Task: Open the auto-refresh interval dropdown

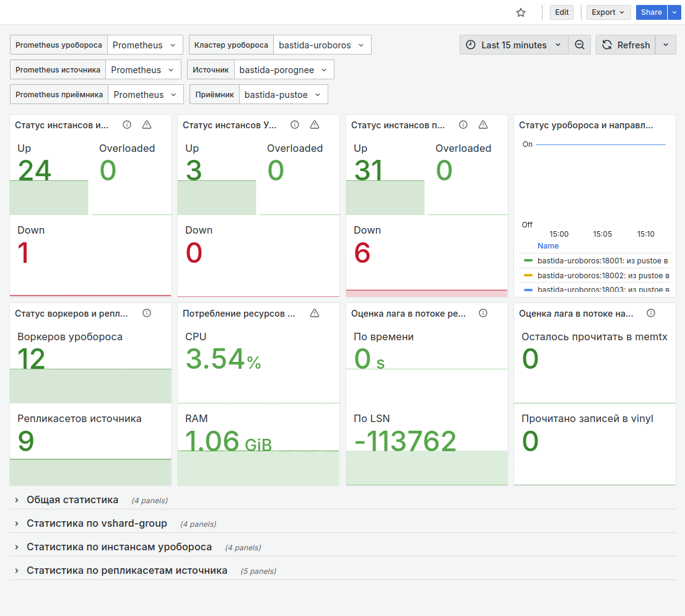Action: click(665, 45)
